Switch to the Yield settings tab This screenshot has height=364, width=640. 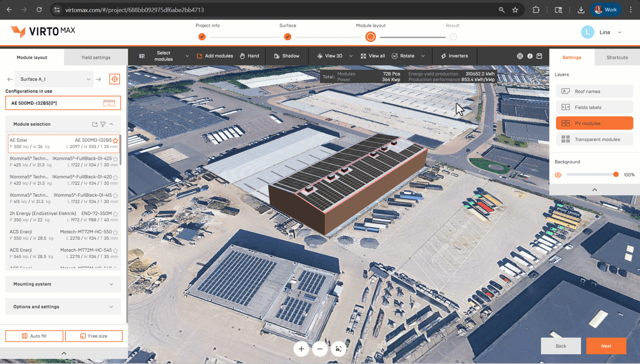(96, 57)
